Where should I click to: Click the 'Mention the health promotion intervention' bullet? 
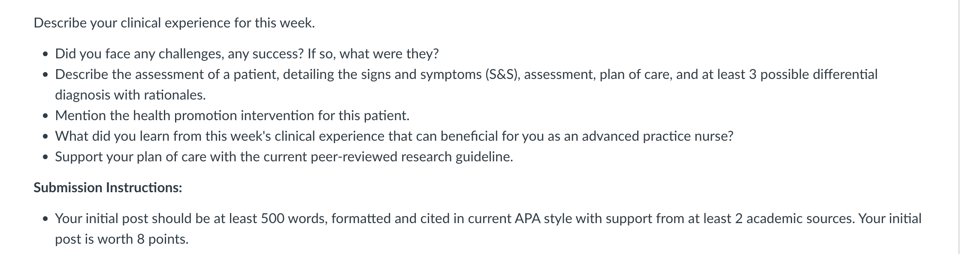point(232,115)
